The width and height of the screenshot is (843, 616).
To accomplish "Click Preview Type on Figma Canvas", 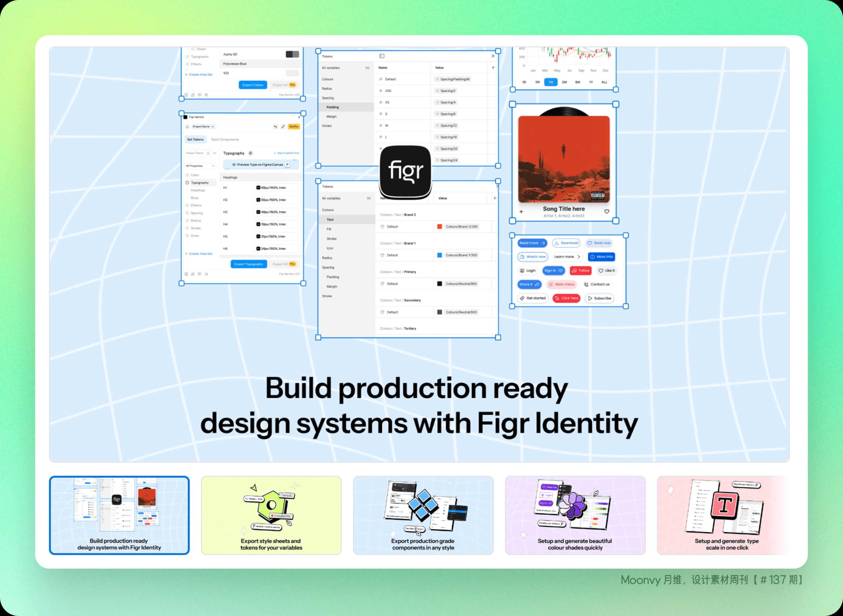I will pyautogui.click(x=261, y=165).
